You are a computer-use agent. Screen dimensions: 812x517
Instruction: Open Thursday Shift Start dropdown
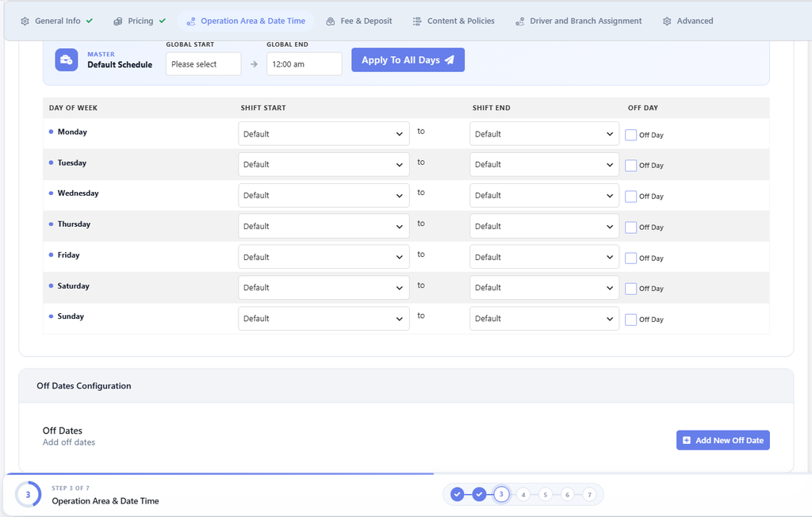point(324,226)
